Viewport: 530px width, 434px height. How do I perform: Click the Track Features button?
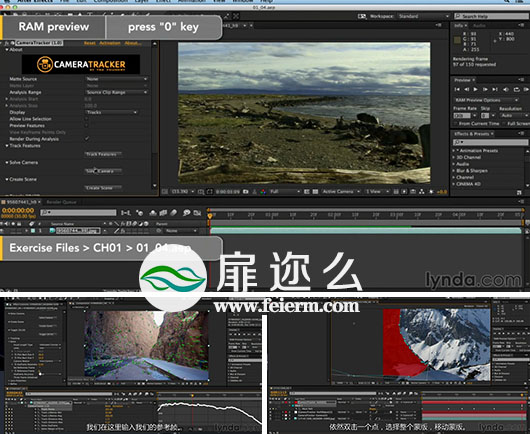pyautogui.click(x=103, y=154)
